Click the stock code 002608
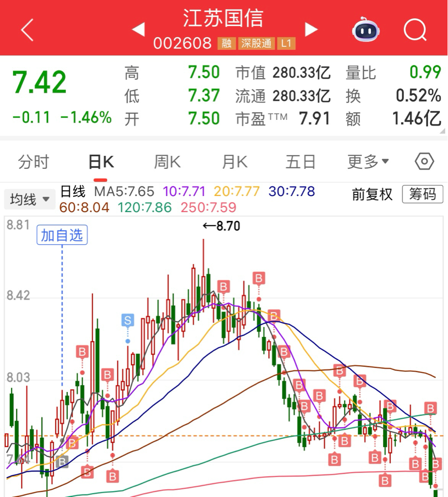Image resolution: width=448 pixels, height=497 pixels. click(182, 43)
